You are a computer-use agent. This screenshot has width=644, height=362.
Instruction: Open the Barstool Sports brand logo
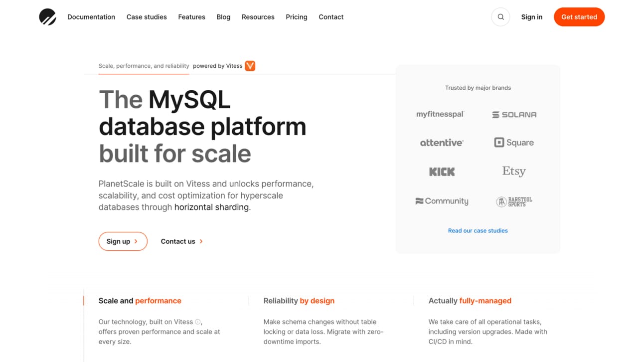(x=514, y=201)
